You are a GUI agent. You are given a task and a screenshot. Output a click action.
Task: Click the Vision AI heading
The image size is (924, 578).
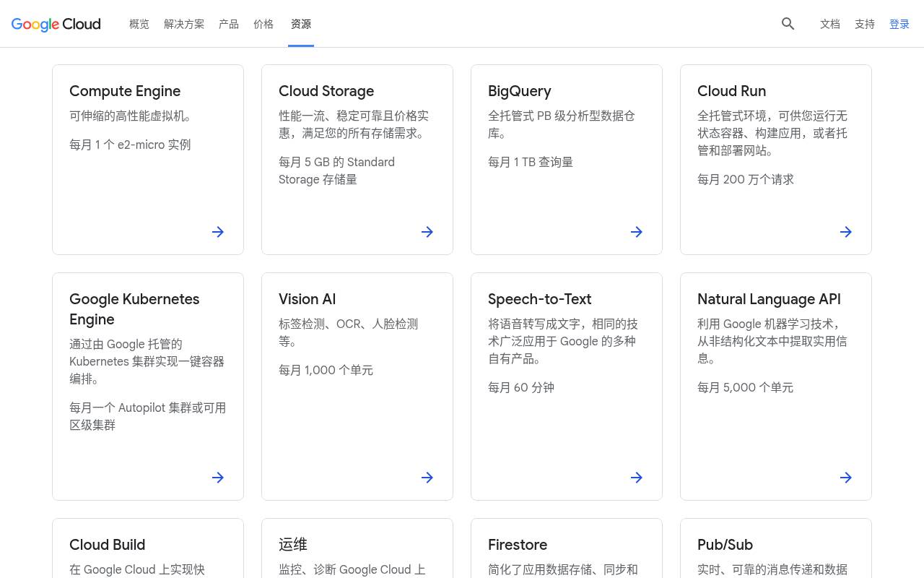[x=308, y=299]
